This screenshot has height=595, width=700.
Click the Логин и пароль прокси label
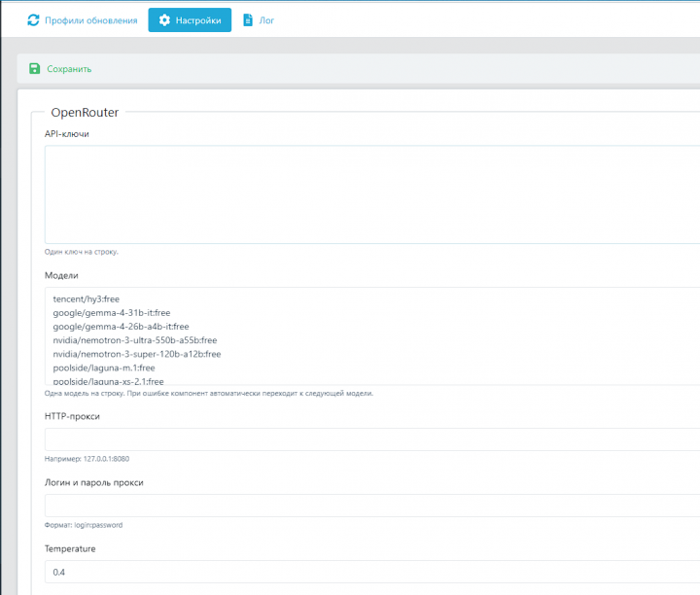94,482
